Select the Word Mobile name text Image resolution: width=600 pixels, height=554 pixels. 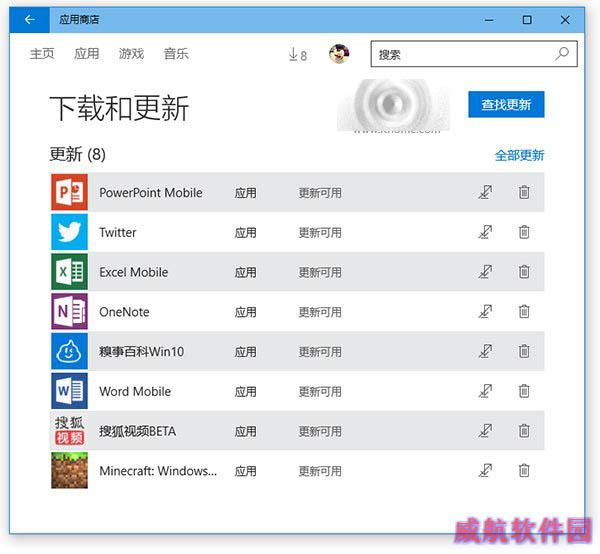(135, 391)
